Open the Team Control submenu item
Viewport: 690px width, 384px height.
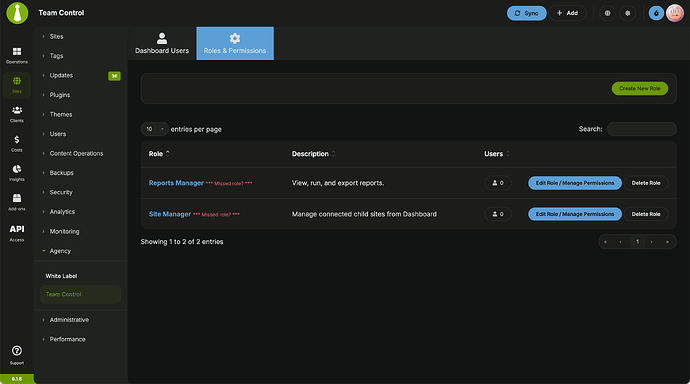(81, 294)
